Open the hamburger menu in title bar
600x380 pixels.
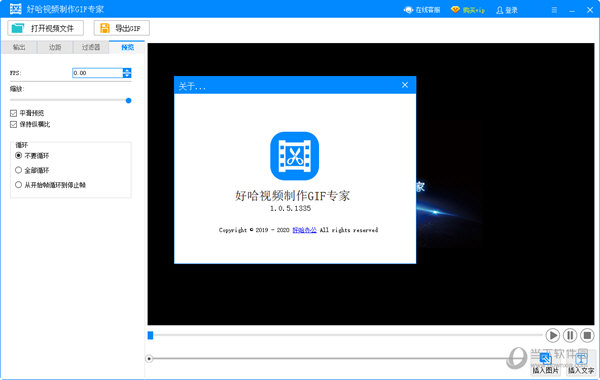[554, 10]
